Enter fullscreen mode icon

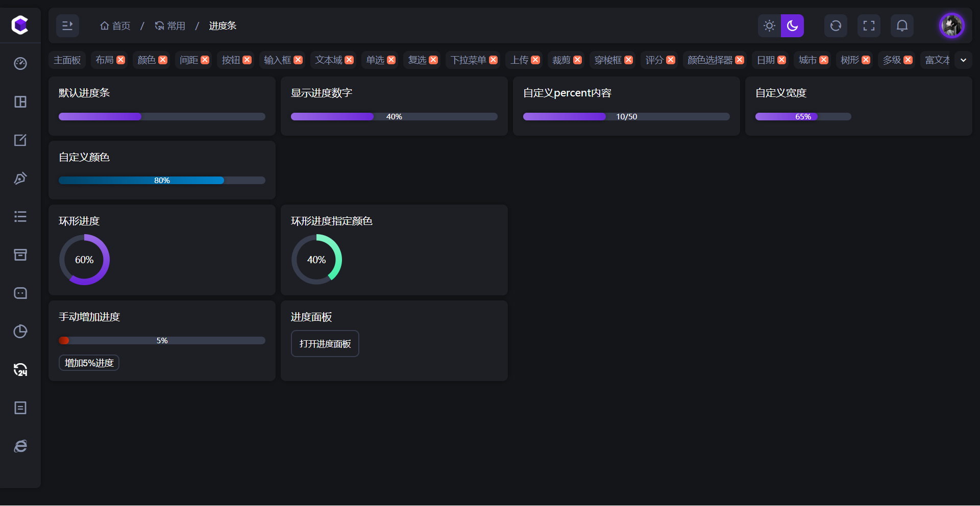point(869,26)
